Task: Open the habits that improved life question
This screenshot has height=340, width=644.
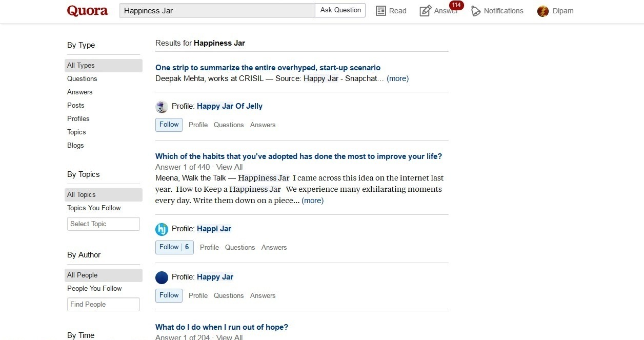Action: 298,156
